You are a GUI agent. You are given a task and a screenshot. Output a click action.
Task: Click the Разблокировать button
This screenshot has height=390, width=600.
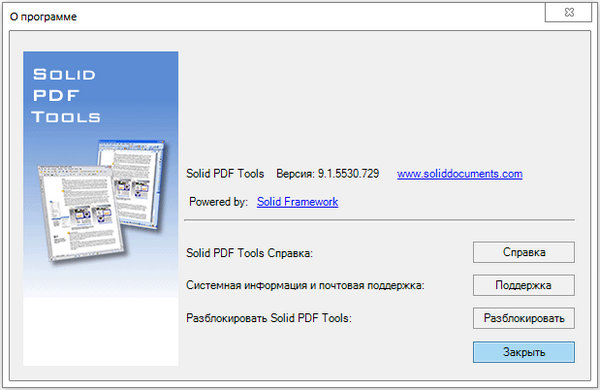pos(523,318)
